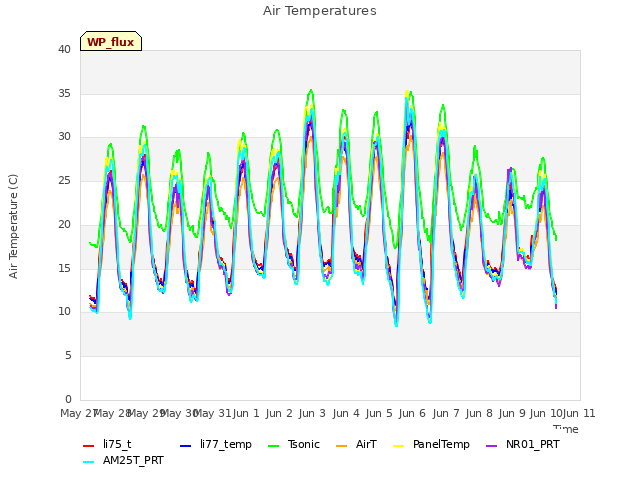Image resolution: width=640 pixels, height=480 pixels.
Task: Click the 40 y-axis tick label
Action: [x=64, y=49]
